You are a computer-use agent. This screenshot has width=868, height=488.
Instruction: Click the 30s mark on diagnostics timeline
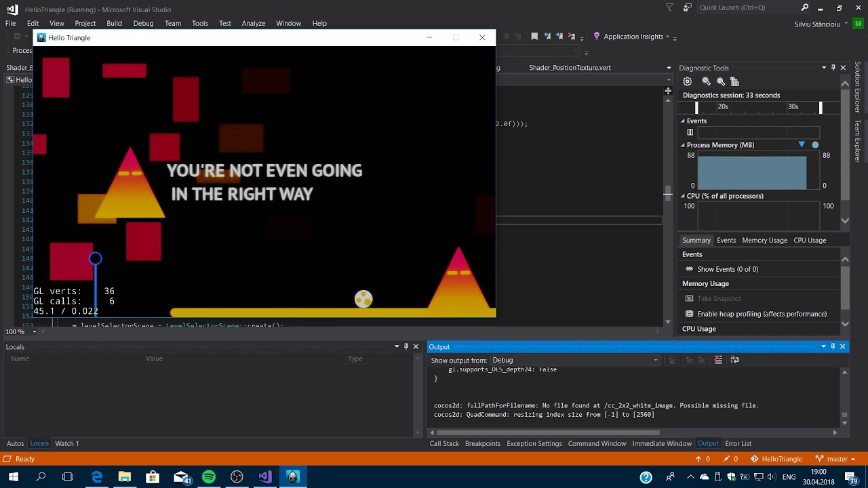click(793, 106)
